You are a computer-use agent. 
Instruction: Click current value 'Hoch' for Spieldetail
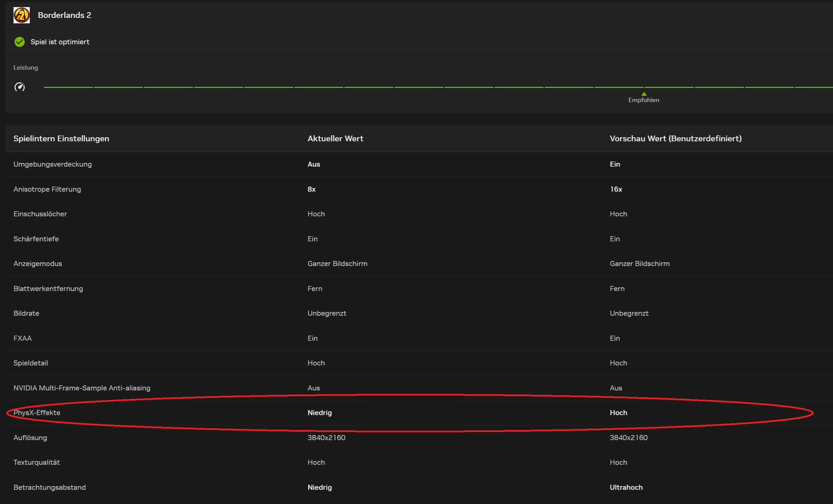coord(316,363)
